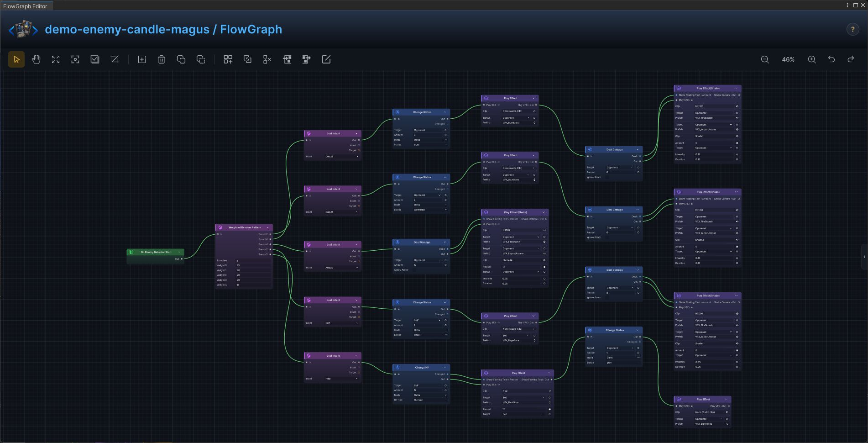
Task: Click the 46% zoom level readout
Action: (x=788, y=59)
